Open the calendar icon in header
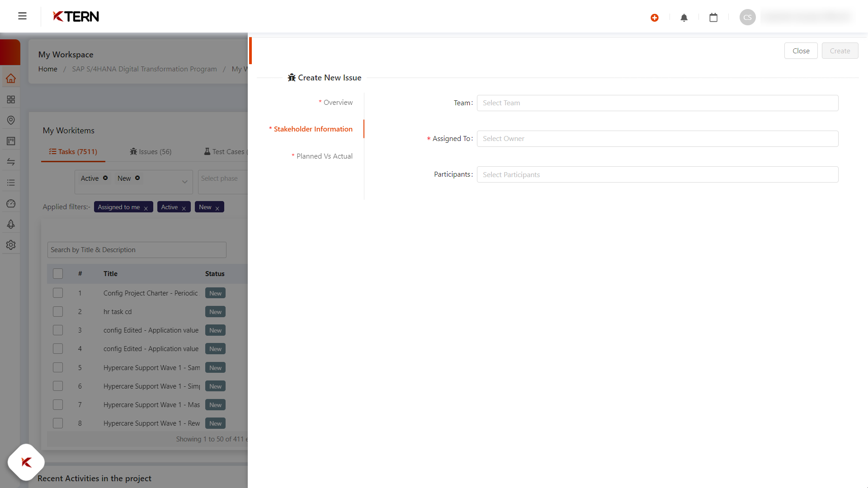 point(713,18)
